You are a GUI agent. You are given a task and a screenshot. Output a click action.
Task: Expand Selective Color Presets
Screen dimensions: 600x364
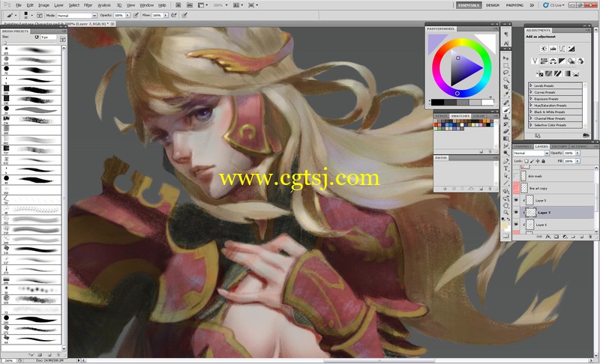pos(531,125)
